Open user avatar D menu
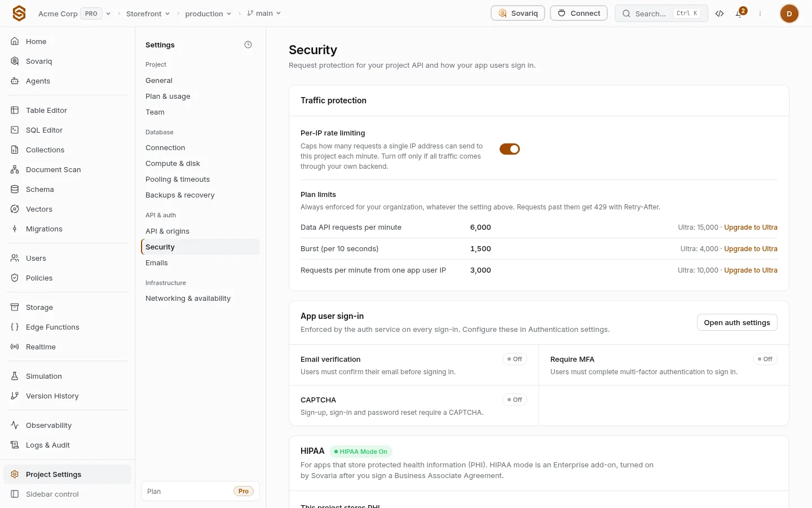This screenshot has width=812, height=508. click(x=789, y=14)
